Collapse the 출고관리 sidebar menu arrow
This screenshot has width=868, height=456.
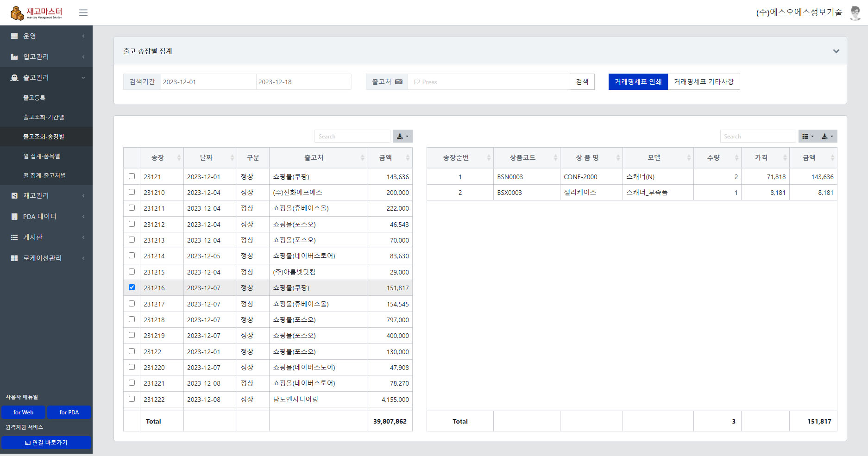[x=83, y=78]
